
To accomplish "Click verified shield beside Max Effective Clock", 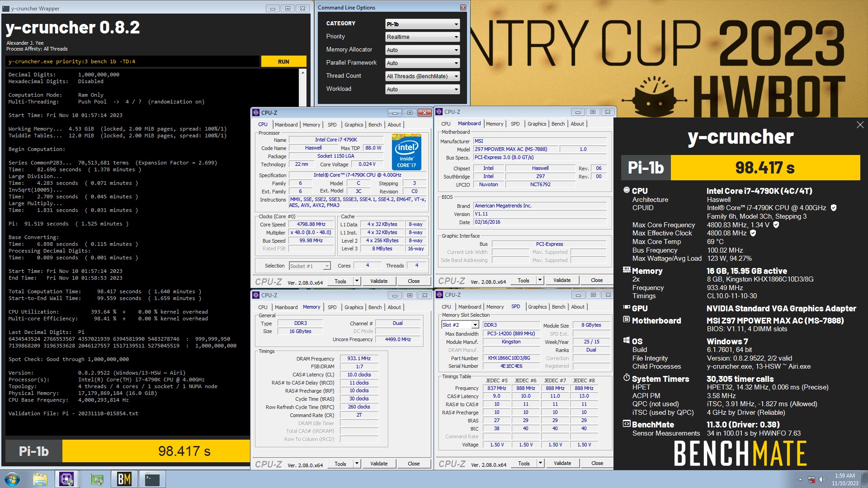I will tap(753, 233).
